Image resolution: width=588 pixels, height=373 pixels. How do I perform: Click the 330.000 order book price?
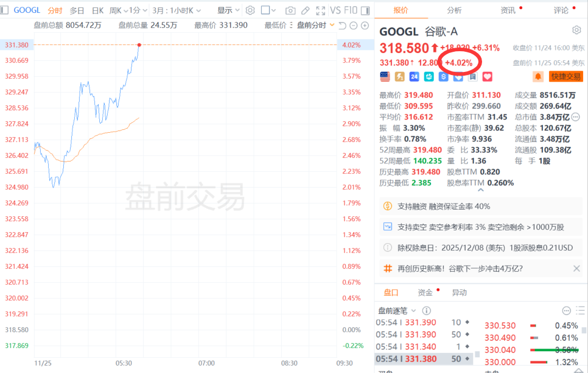tap(500, 362)
